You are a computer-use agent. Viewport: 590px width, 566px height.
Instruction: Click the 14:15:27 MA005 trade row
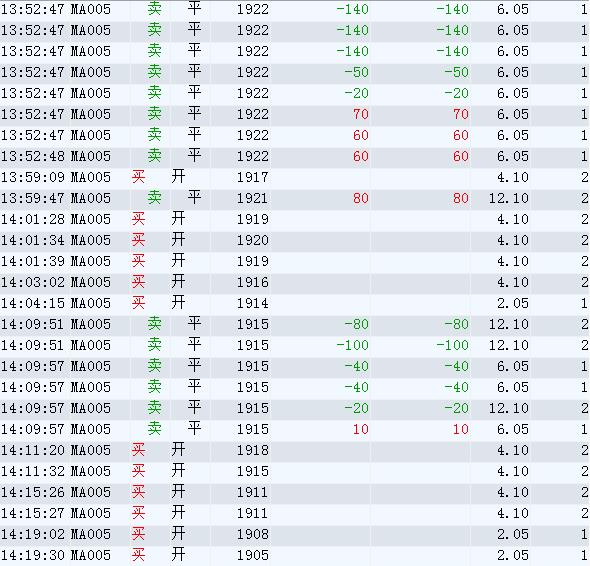[295, 513]
